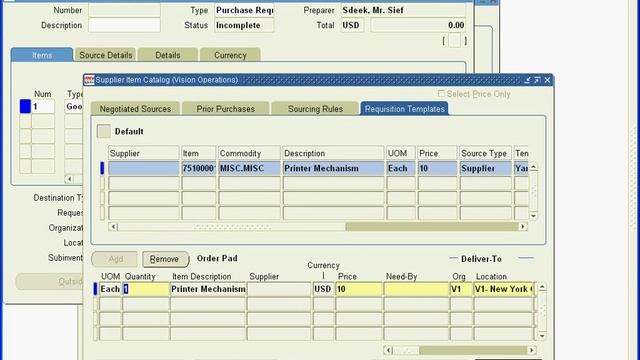Click the Remove button on Order Pad

click(x=165, y=259)
